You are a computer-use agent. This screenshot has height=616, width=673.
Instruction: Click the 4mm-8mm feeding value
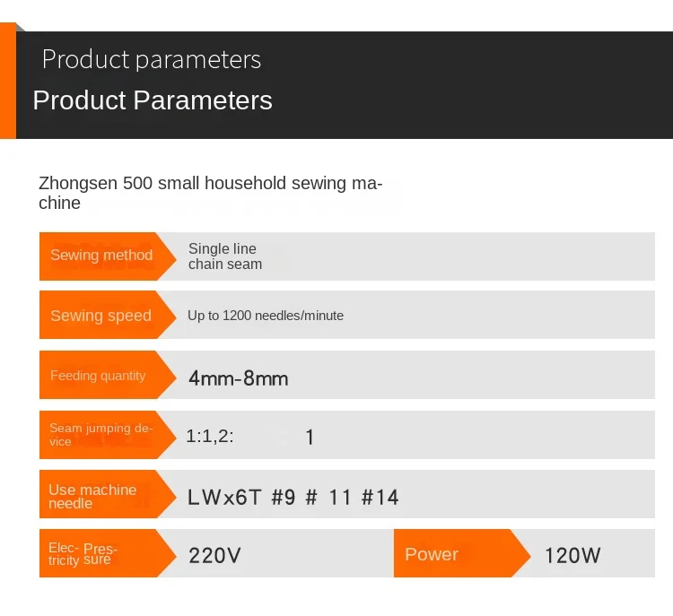pos(239,378)
